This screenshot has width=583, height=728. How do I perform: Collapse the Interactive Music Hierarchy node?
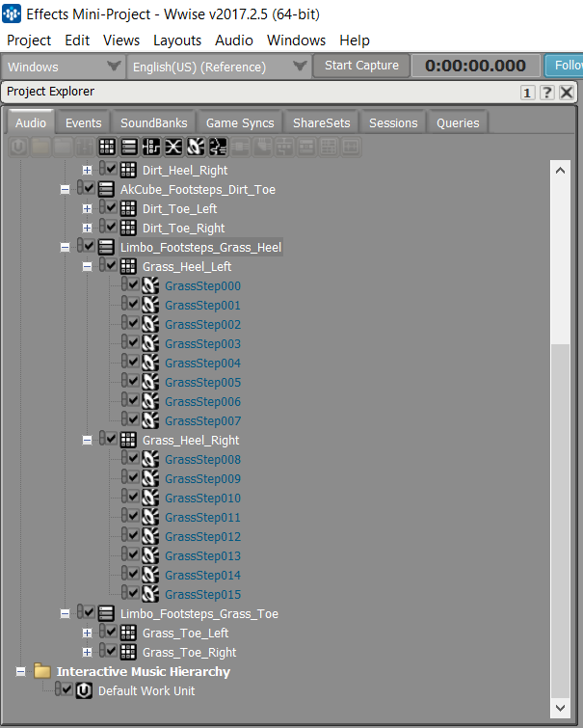(x=20, y=671)
